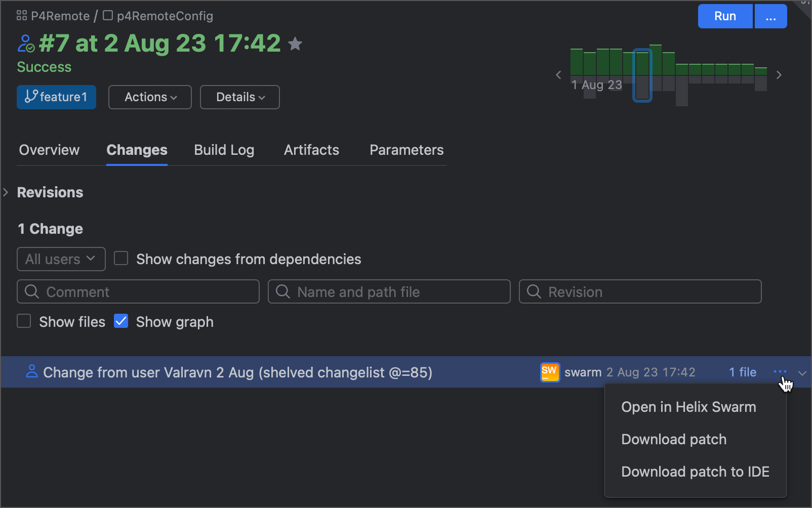Select Download patch from the menu
The image size is (812, 508).
[x=673, y=439]
